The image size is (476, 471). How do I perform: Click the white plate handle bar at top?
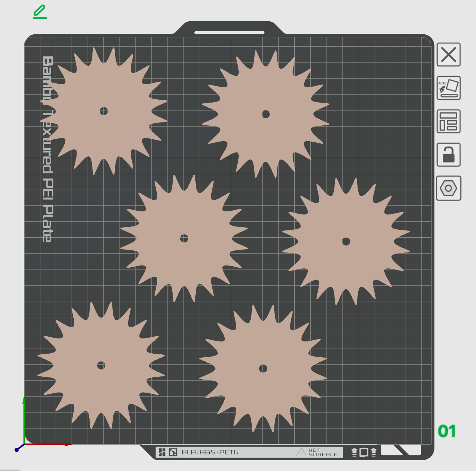[x=229, y=32]
